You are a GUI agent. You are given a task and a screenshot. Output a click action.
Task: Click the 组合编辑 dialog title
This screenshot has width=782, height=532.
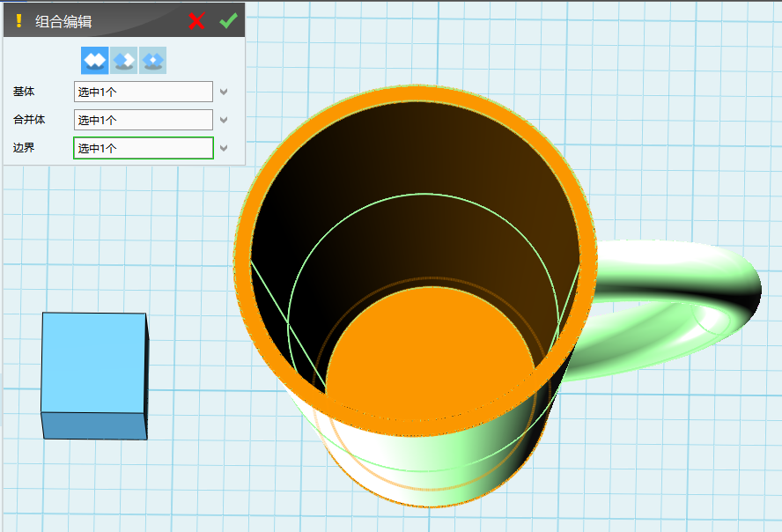(63, 21)
